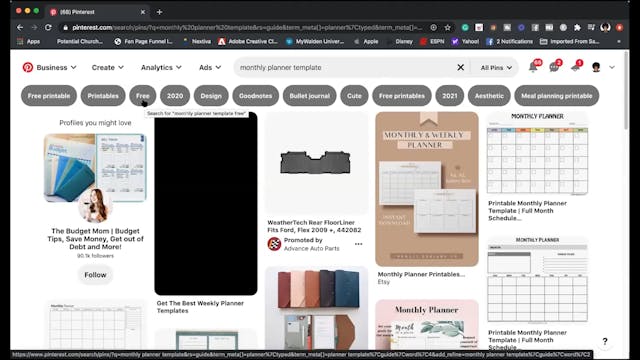Expand the Ads dropdown menu
The image size is (640, 360).
point(210,67)
